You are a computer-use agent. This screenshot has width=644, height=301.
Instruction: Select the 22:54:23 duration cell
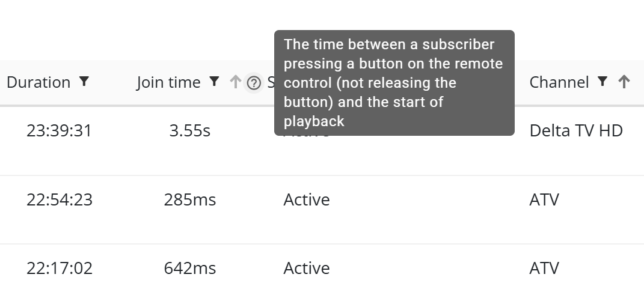[x=60, y=199]
